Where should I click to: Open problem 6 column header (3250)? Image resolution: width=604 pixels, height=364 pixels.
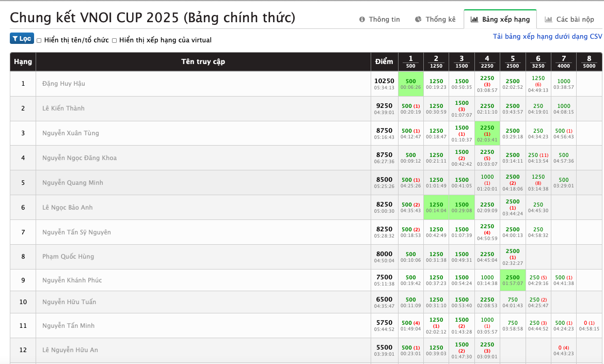(x=538, y=61)
